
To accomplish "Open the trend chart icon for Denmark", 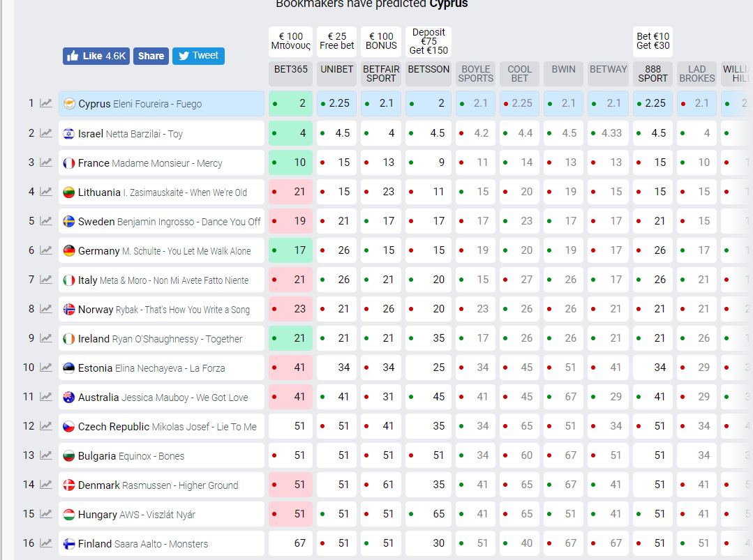I will tap(45, 484).
